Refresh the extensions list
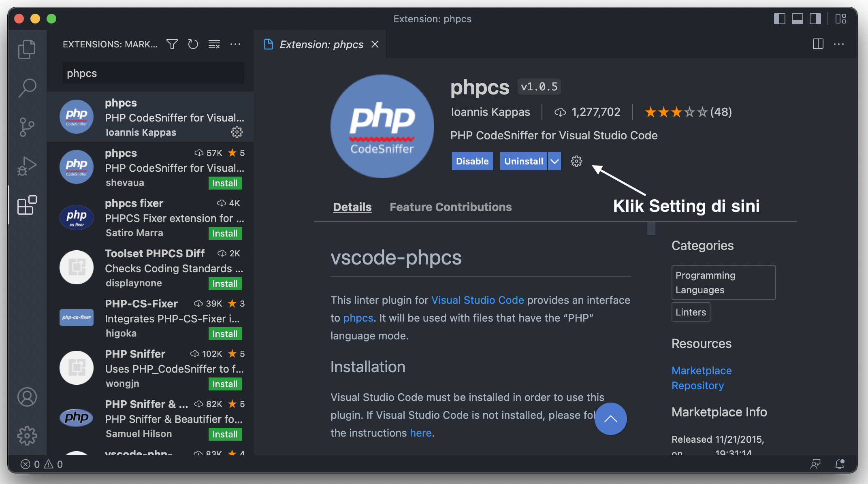The width and height of the screenshot is (868, 484). pyautogui.click(x=193, y=44)
